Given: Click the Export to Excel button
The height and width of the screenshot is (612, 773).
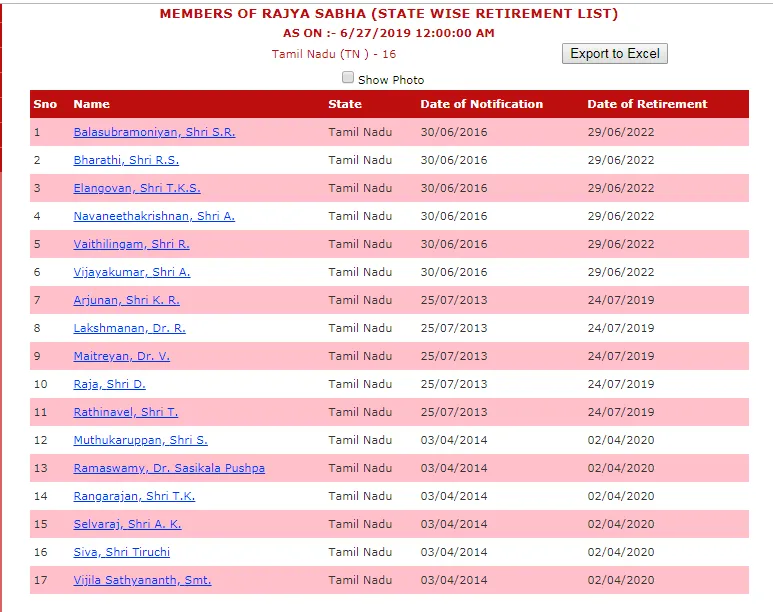Looking at the screenshot, I should pyautogui.click(x=615, y=53).
